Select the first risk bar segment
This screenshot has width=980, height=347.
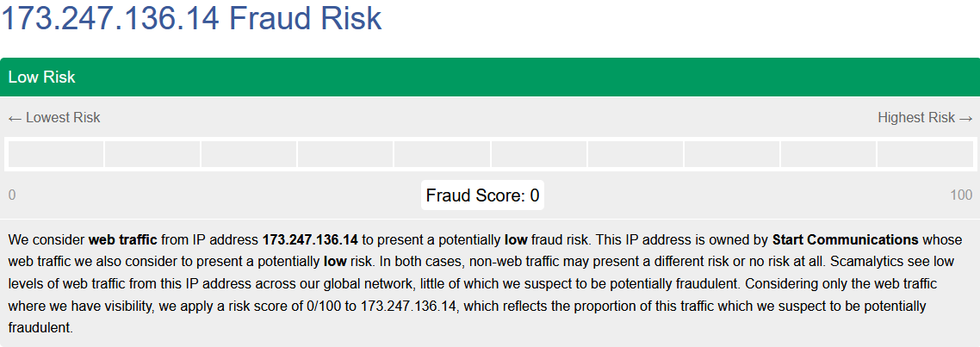(x=56, y=154)
